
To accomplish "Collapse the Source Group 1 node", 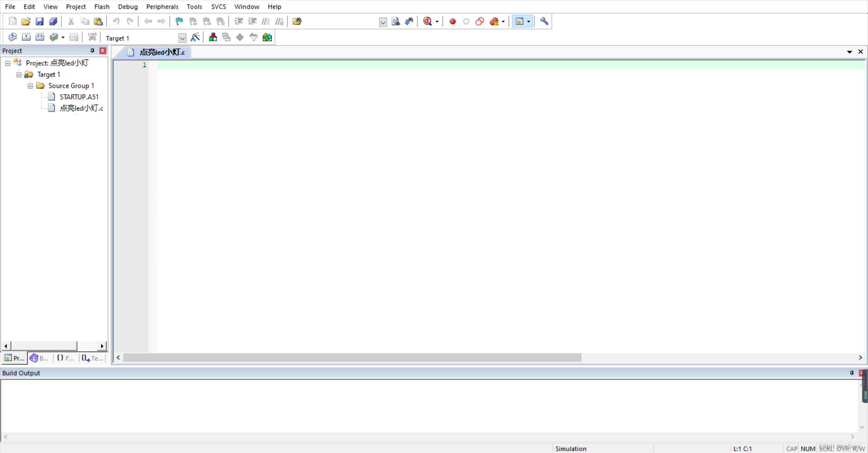I will tap(30, 86).
